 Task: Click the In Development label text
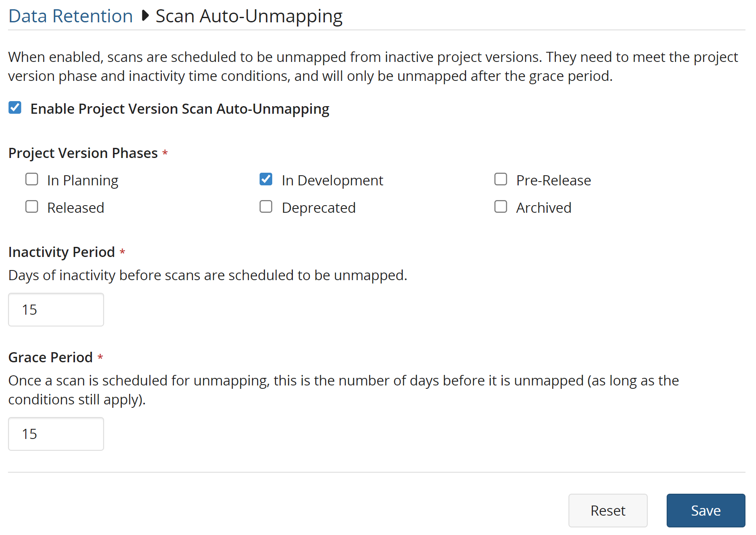[332, 179]
